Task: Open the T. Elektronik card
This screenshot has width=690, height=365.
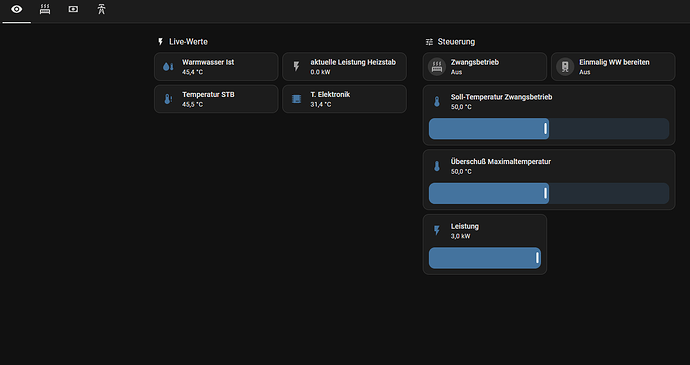Action: coord(344,99)
